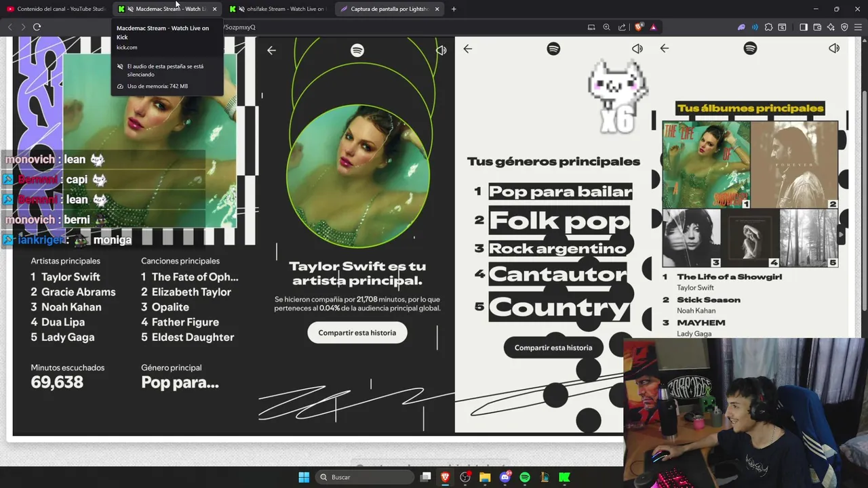Mute sound on the genres slide
The image size is (868, 488).
[x=637, y=49]
